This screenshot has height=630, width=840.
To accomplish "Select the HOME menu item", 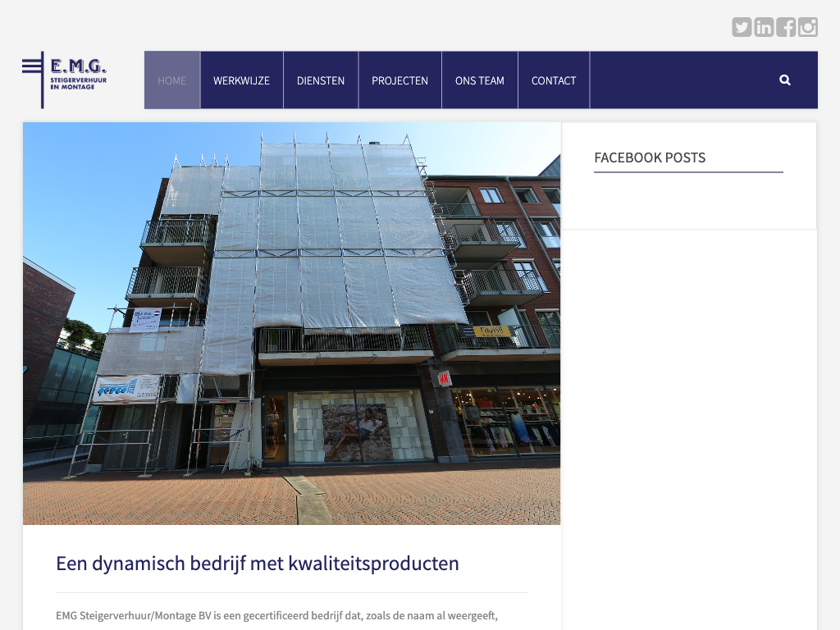I will pos(172,80).
